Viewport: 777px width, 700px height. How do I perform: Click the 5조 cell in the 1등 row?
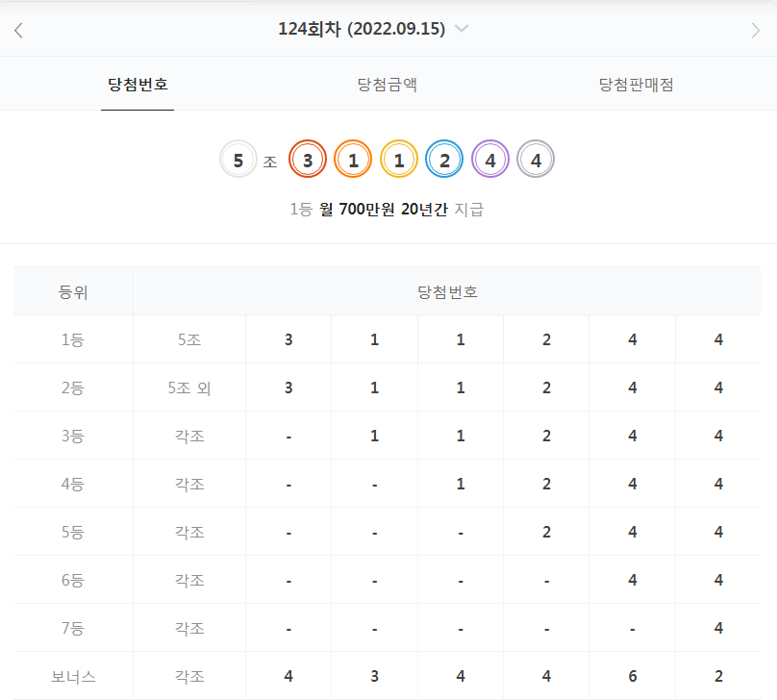click(189, 339)
